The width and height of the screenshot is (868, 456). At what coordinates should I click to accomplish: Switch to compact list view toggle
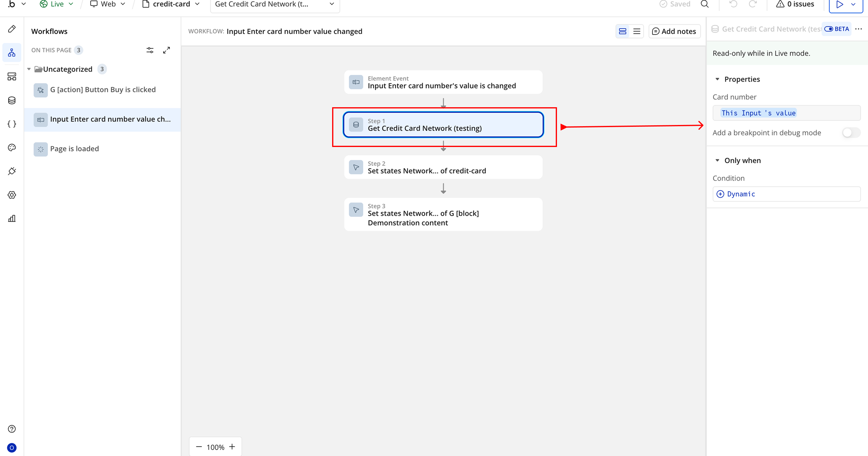pos(637,31)
